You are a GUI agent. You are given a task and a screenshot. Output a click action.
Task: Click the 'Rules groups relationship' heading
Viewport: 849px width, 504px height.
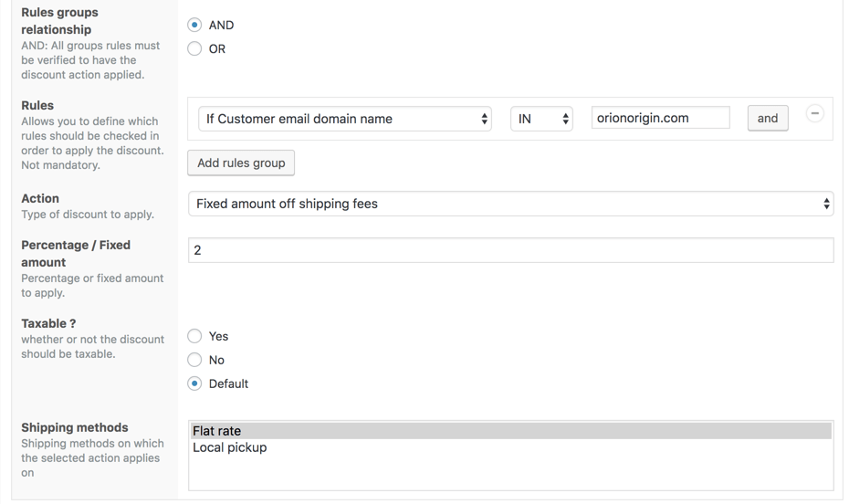pos(59,21)
